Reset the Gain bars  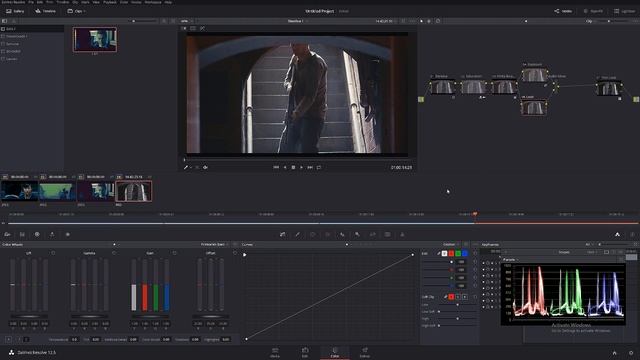pos(174,253)
